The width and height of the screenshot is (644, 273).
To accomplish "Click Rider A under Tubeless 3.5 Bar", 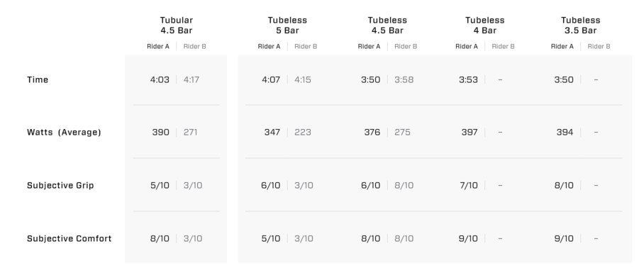I will (x=562, y=46).
